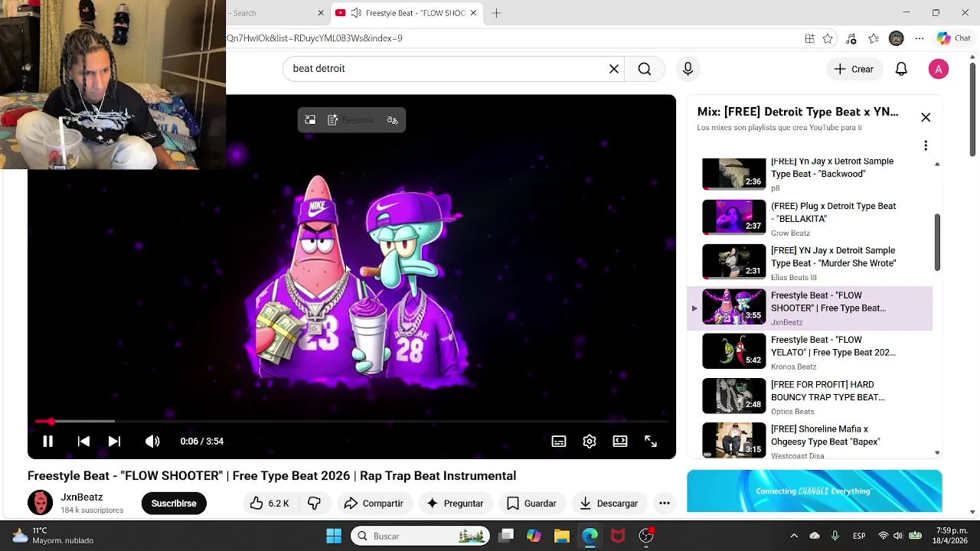Open the address bar apps icon
The image size is (980, 551).
[809, 39]
